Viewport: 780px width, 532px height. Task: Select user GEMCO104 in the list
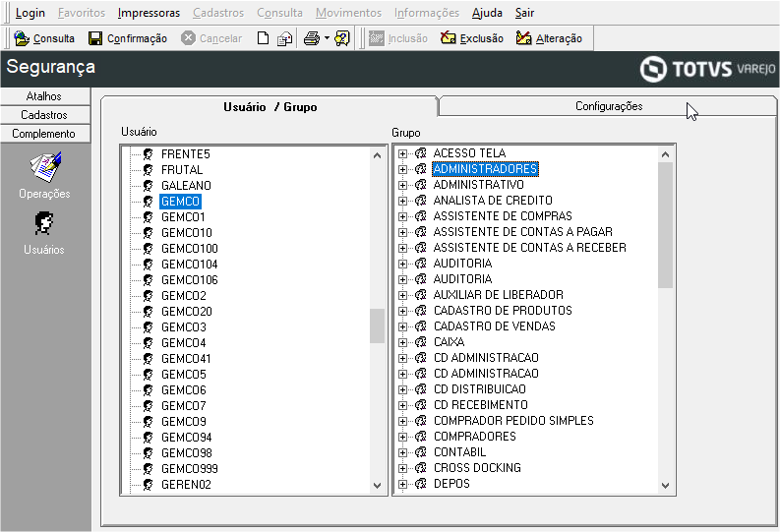coord(190,264)
